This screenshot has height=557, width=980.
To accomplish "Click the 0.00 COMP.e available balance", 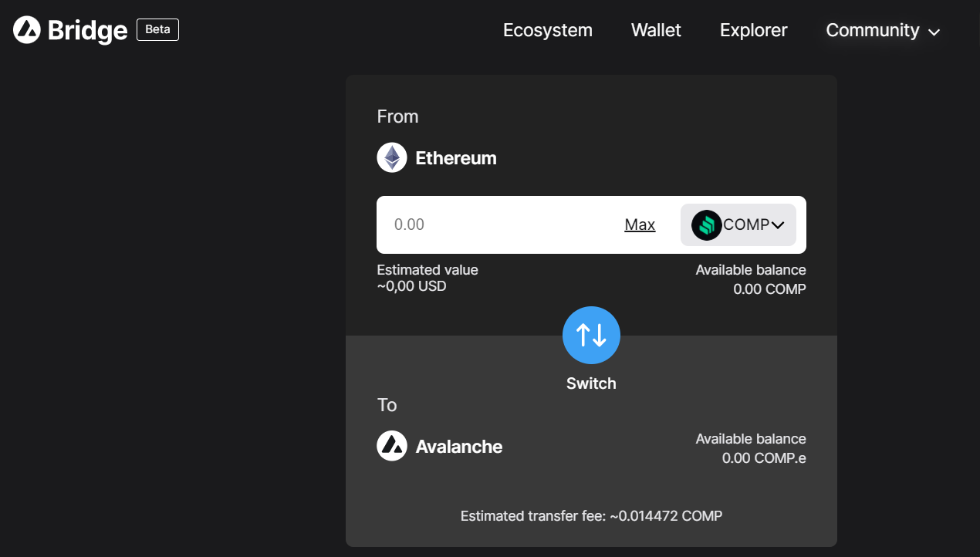I will (x=764, y=458).
